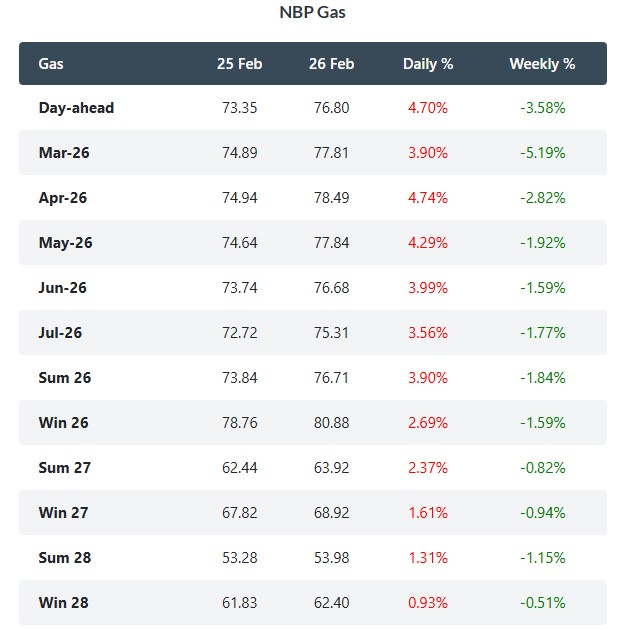Viewport: 617px width, 630px height.
Task: Select the Mar-26 row label
Action: pyautogui.click(x=63, y=153)
